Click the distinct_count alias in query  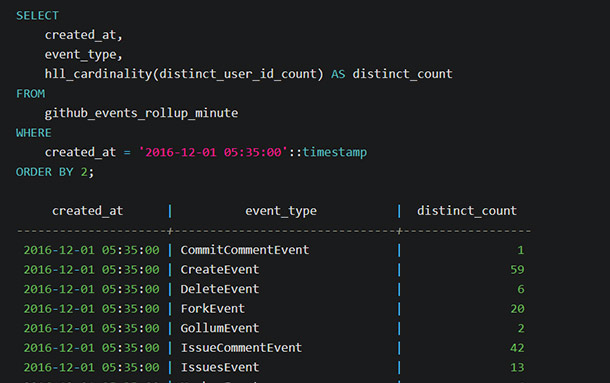(x=403, y=74)
